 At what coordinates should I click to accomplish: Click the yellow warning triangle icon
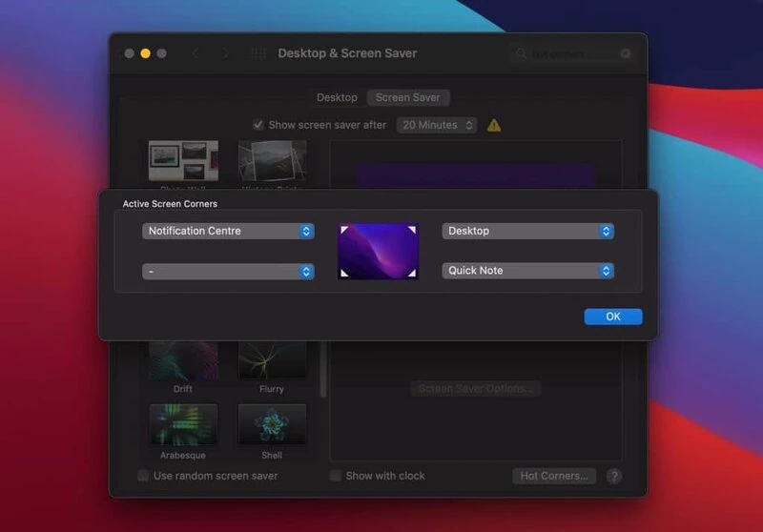(494, 126)
